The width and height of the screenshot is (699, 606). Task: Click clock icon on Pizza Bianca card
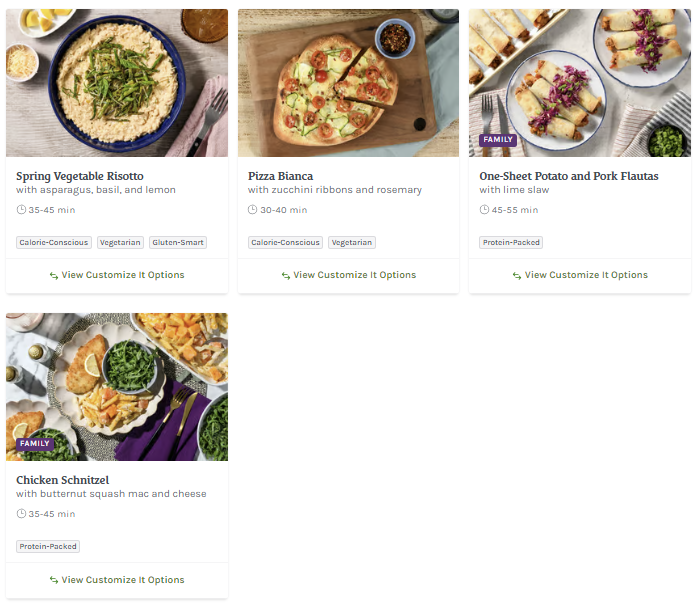(253, 210)
